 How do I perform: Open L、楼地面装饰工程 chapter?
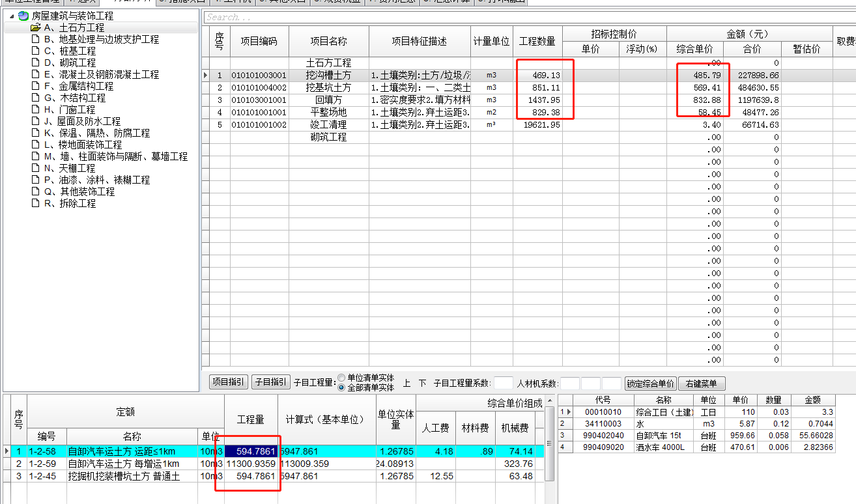pyautogui.click(x=83, y=145)
